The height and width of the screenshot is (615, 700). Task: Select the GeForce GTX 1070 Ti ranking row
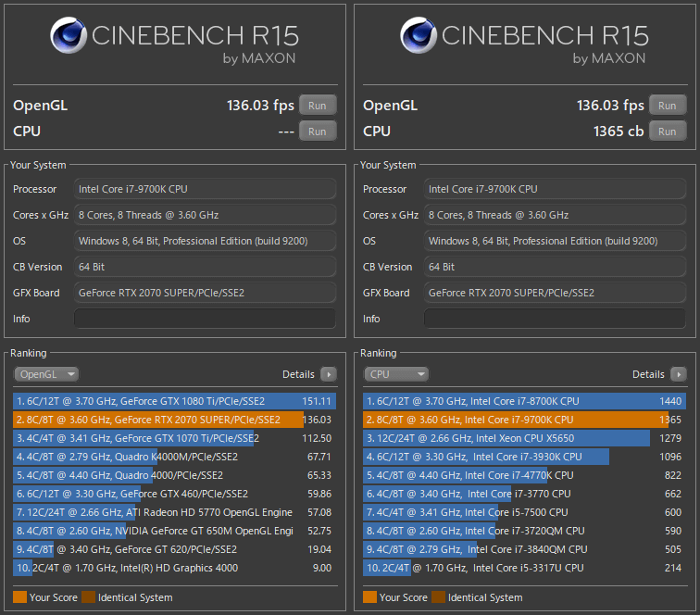tap(175, 438)
